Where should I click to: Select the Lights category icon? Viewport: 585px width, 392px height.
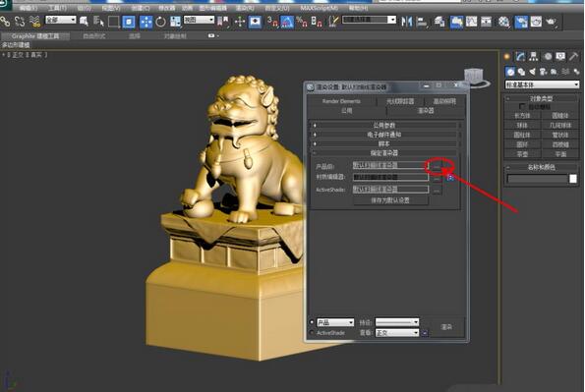click(532, 72)
